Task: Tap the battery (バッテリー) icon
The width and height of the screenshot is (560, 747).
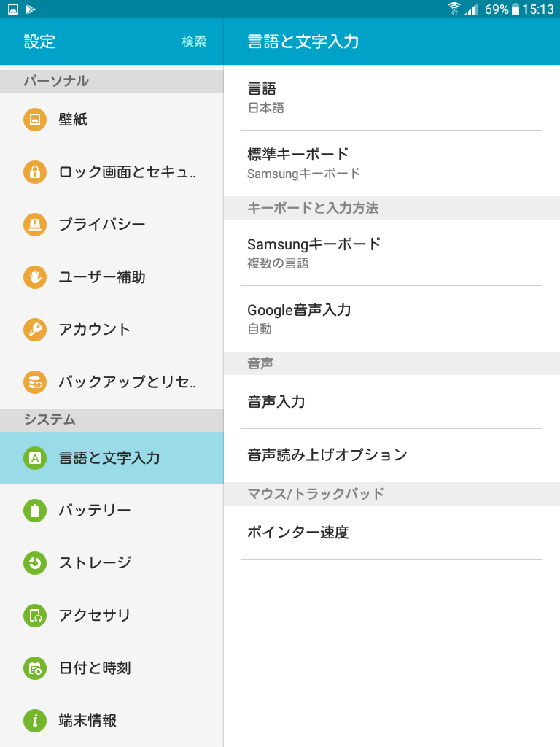Action: pyautogui.click(x=35, y=511)
